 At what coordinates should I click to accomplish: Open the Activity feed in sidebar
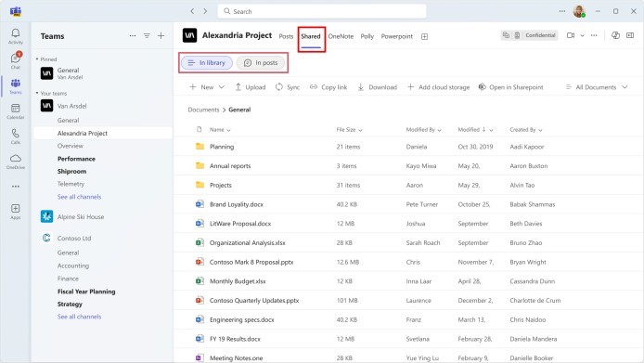[x=16, y=36]
